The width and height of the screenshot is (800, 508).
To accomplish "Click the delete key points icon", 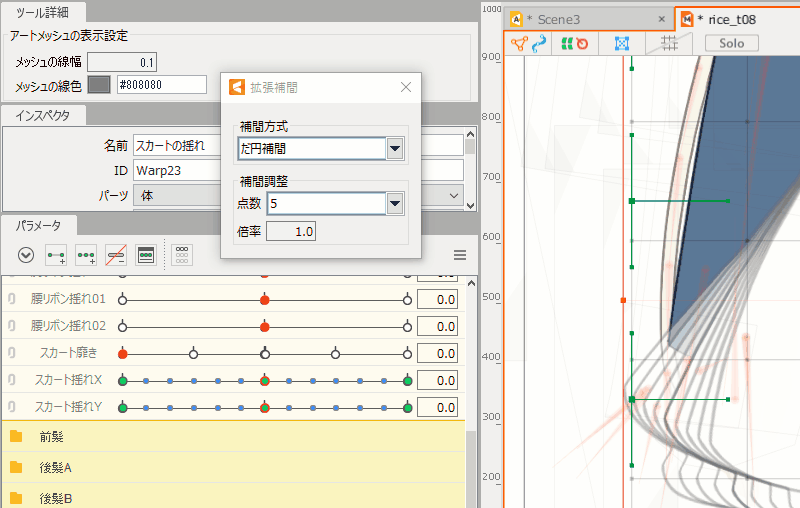I will (x=116, y=255).
